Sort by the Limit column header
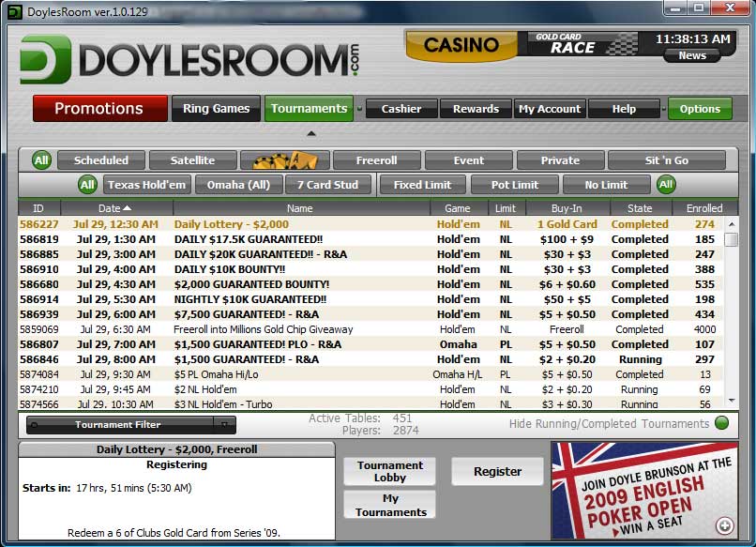 coord(506,208)
